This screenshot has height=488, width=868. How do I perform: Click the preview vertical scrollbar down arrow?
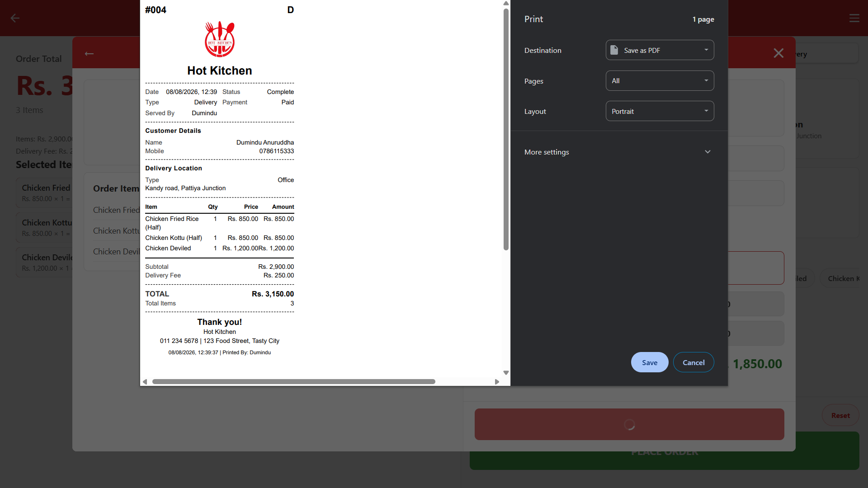[506, 373]
